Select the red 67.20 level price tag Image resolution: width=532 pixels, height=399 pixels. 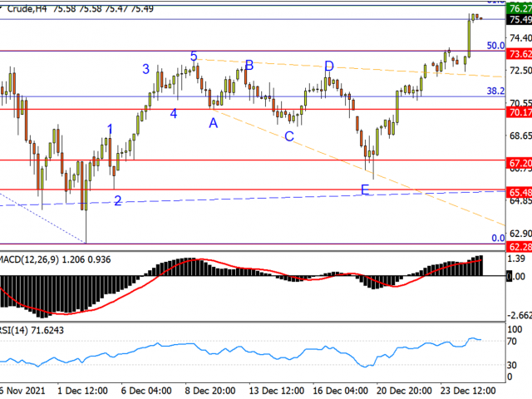(x=519, y=165)
